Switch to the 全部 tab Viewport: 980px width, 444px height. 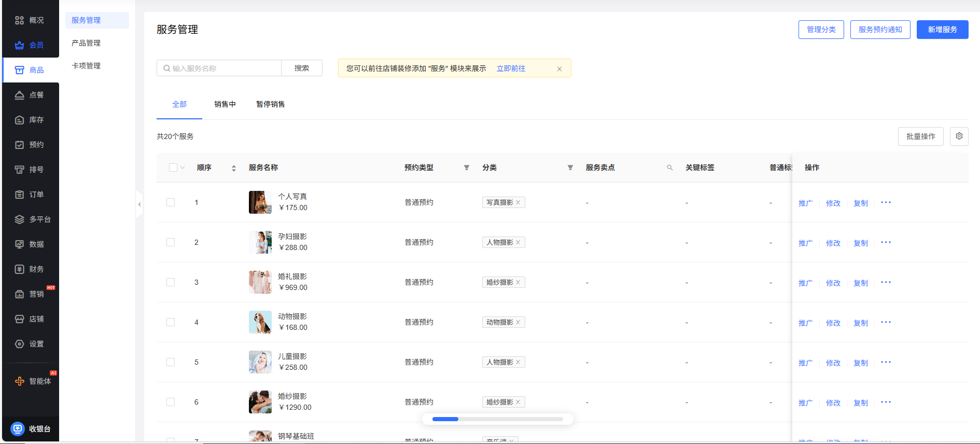(179, 104)
